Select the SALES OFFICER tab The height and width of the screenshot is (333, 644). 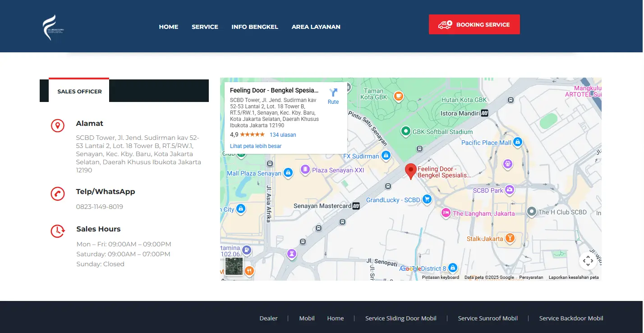(x=79, y=91)
